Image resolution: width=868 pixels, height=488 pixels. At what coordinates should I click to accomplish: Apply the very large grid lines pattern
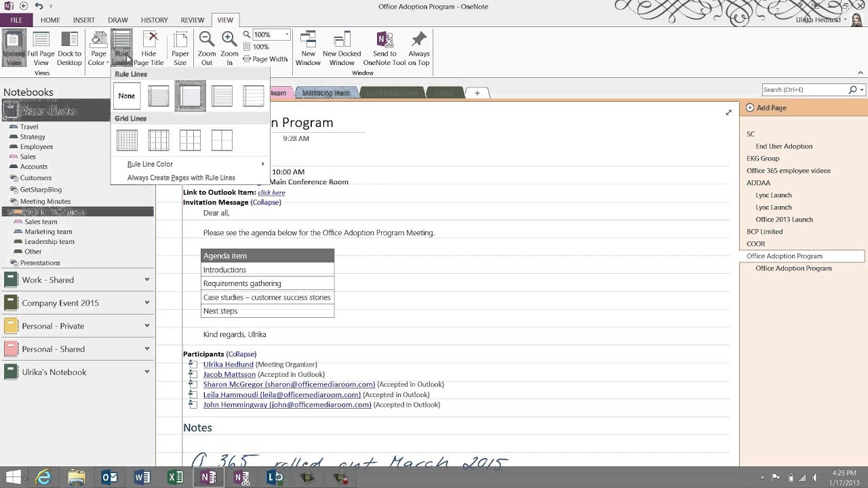point(222,140)
